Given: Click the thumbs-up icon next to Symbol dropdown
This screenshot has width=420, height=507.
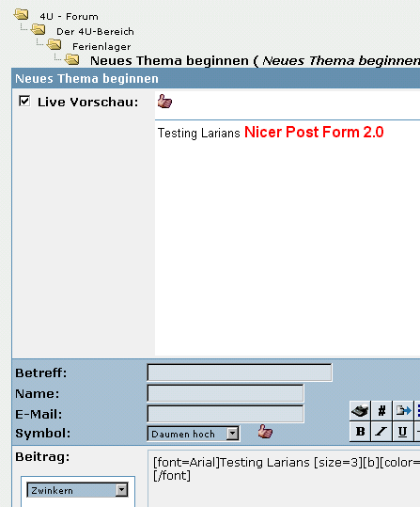Looking at the screenshot, I should [x=265, y=432].
